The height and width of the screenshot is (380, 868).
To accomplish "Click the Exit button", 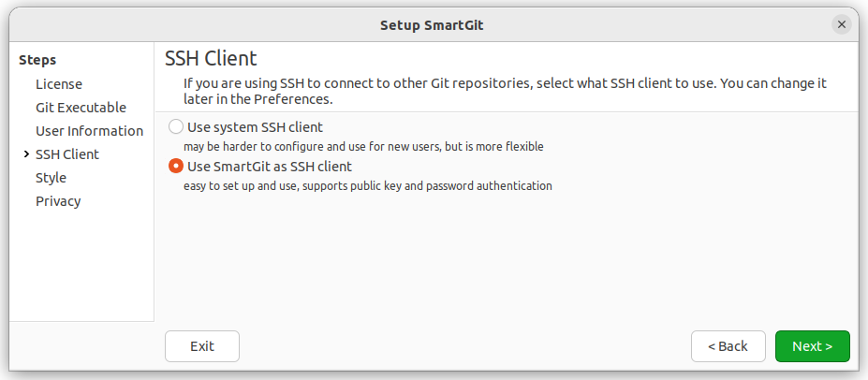I will [x=202, y=346].
